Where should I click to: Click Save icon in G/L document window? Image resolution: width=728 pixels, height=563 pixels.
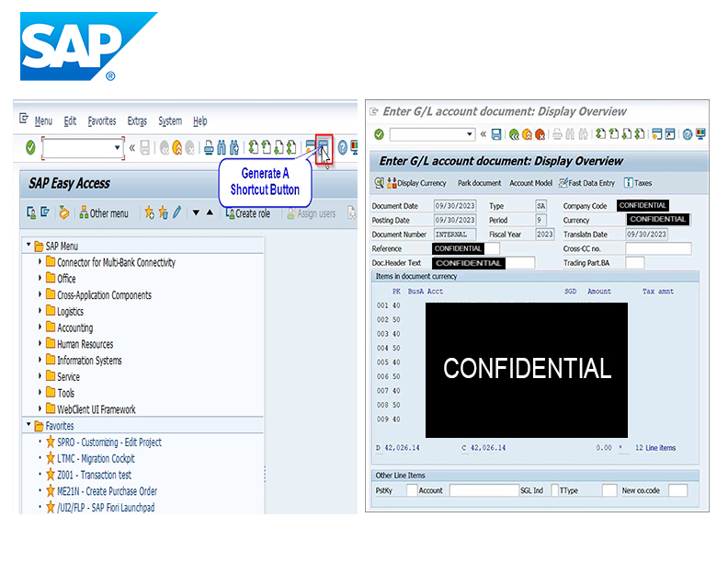pos(496,134)
